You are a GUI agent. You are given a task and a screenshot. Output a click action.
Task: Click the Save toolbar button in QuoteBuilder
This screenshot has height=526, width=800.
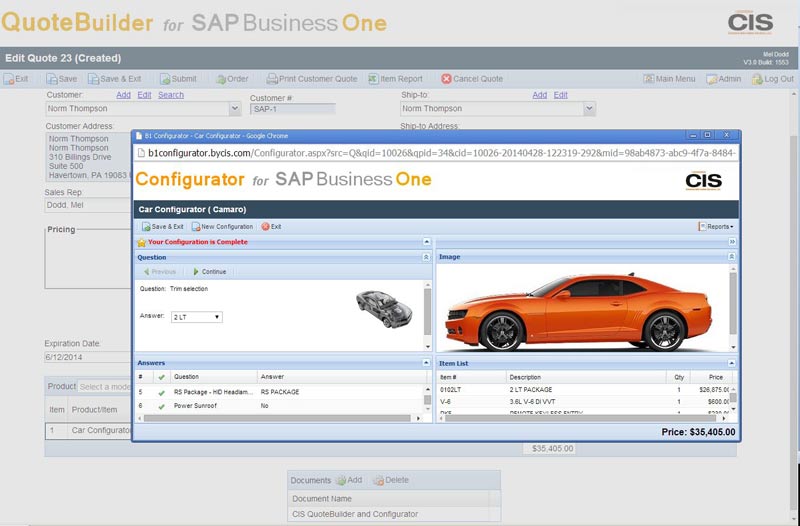62,79
